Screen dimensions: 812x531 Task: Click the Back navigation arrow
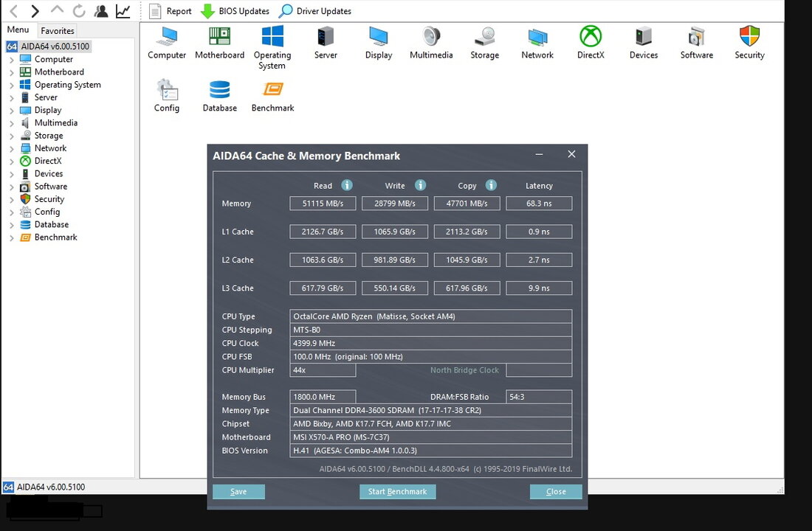[14, 11]
